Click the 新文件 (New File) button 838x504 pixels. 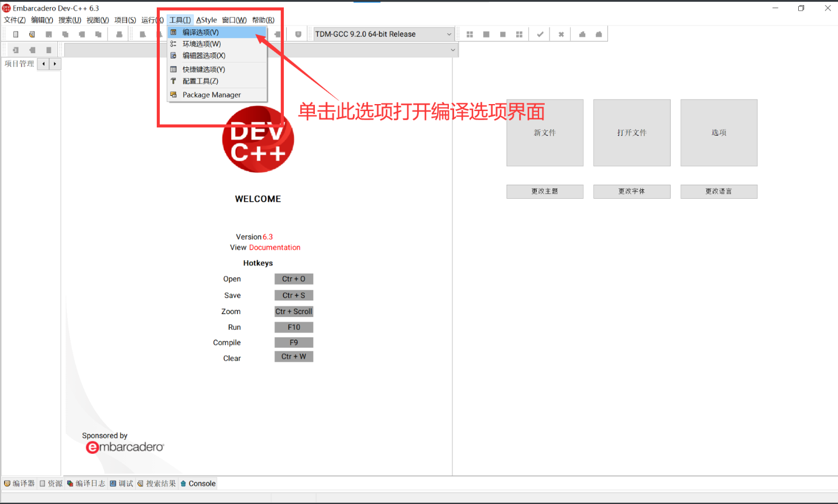[544, 133]
